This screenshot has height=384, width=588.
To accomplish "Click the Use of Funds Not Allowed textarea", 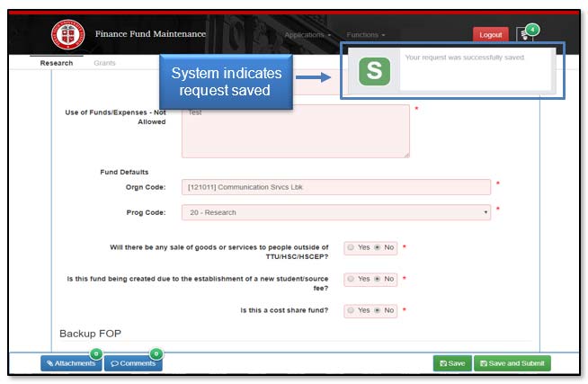I will (296, 131).
